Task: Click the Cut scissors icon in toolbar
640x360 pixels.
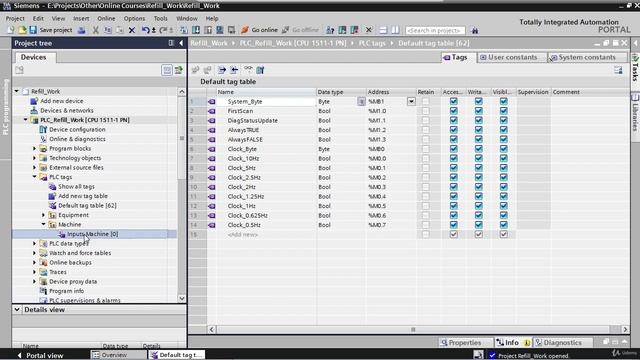Action: pos(96,30)
